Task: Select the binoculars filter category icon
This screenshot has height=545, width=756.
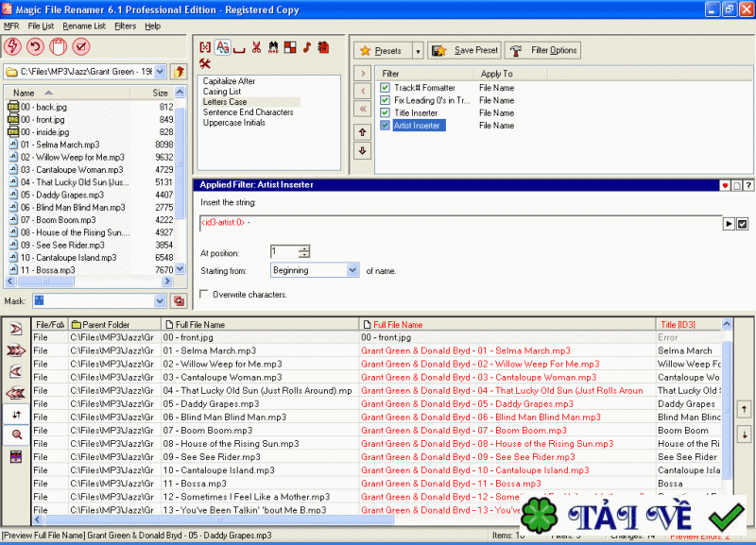Action: click(273, 47)
